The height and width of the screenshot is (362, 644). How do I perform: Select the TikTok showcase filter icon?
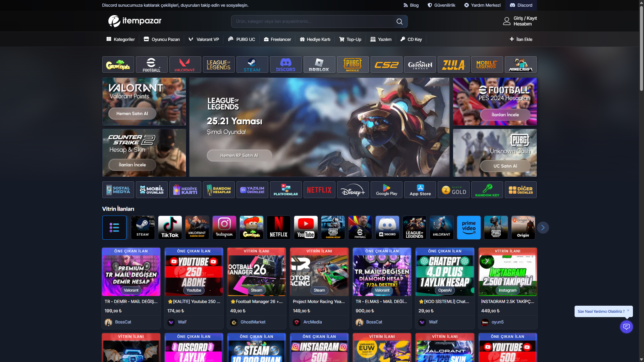(x=170, y=228)
